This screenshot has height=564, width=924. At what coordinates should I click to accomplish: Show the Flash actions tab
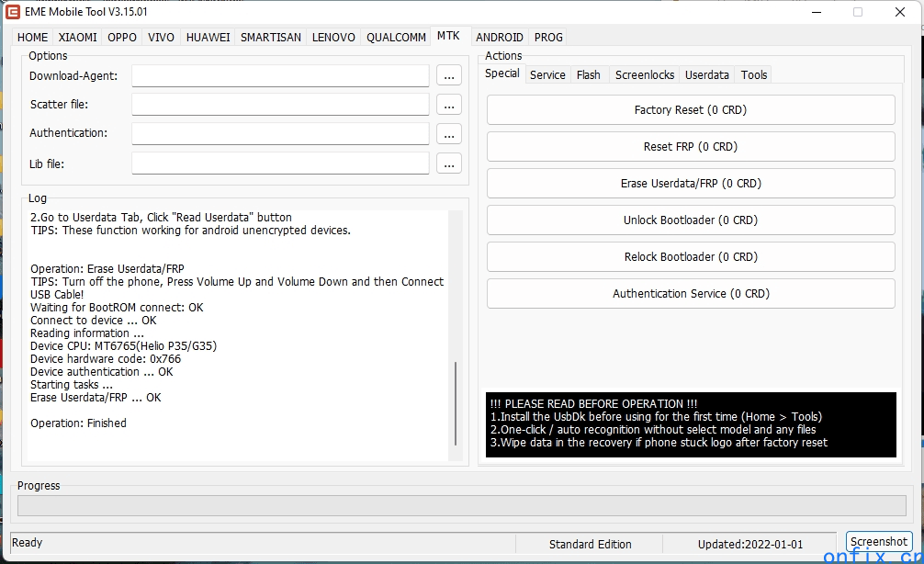tap(588, 75)
